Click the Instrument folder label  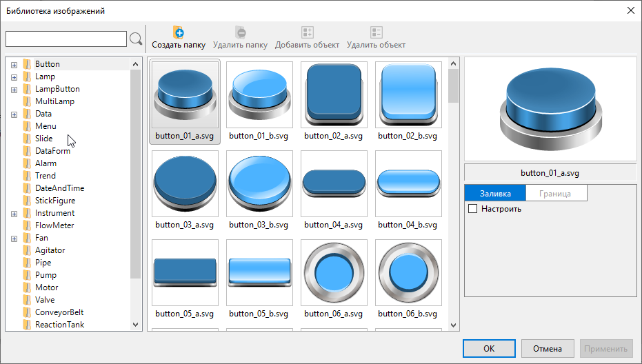point(55,213)
